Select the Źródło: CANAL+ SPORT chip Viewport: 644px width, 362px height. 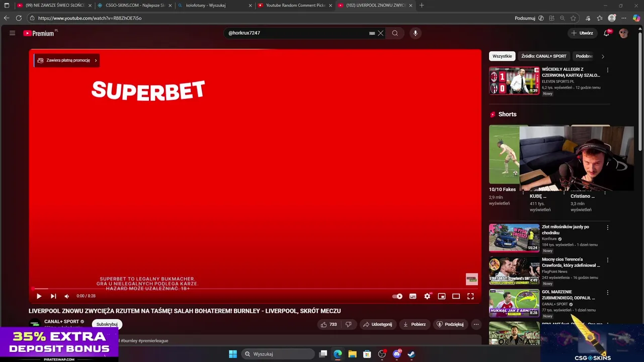(544, 56)
